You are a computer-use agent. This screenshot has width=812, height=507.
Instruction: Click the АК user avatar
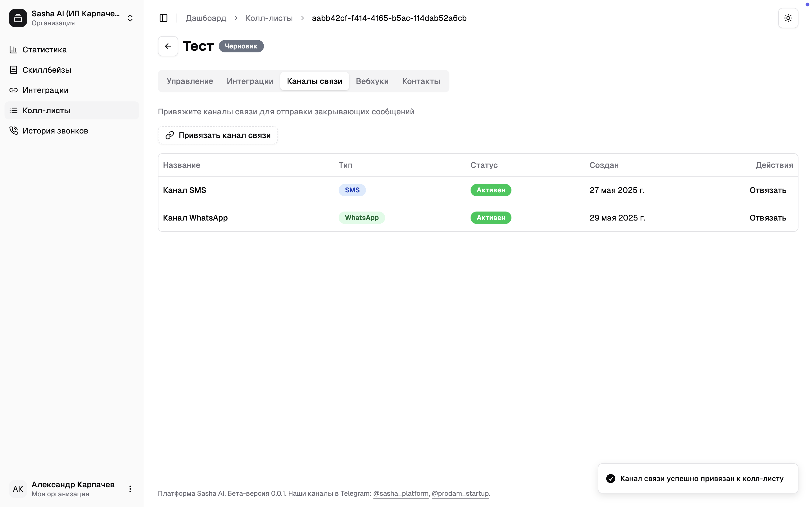pos(18,489)
